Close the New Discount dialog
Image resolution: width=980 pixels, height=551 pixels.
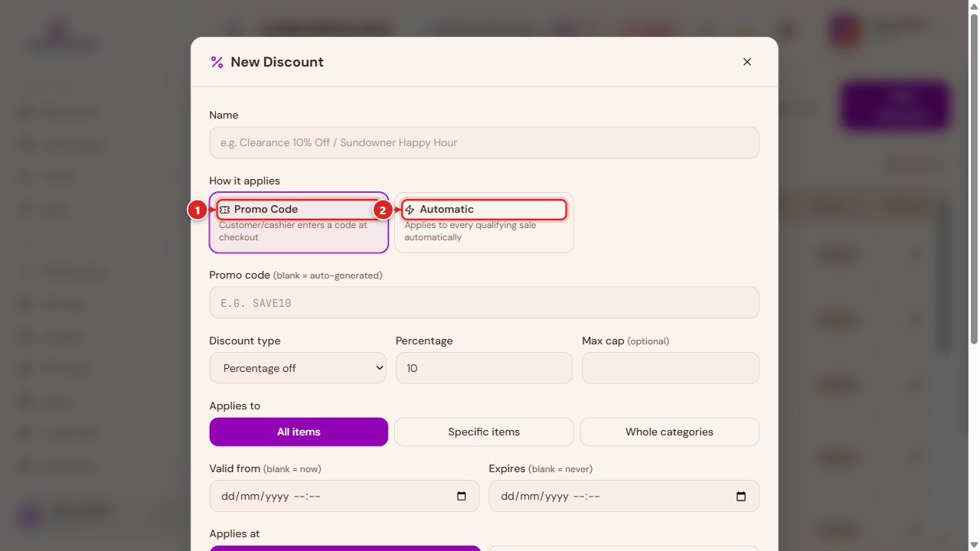pyautogui.click(x=747, y=62)
